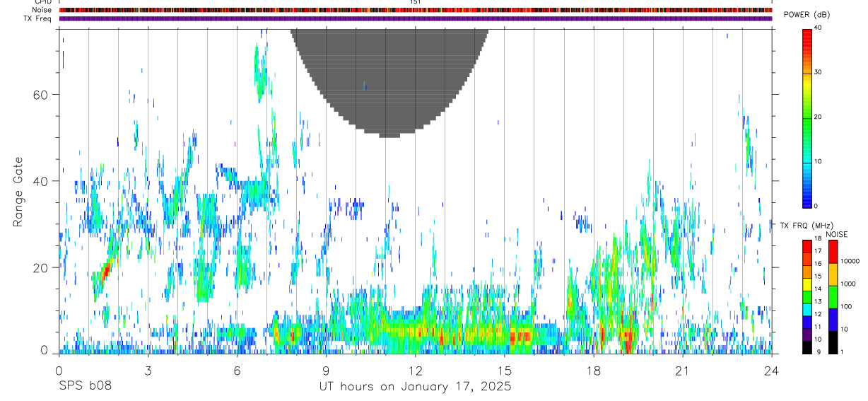
Task: Click the x-axis tick label '6'
Action: (237, 371)
